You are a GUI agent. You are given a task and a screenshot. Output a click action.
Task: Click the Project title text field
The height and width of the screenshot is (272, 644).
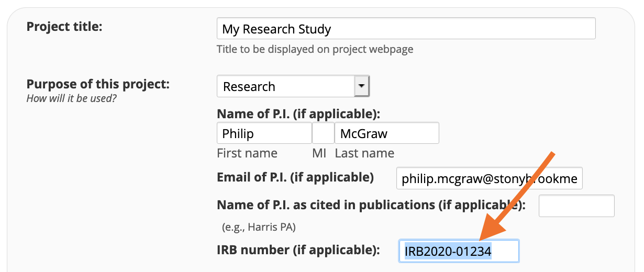click(406, 29)
